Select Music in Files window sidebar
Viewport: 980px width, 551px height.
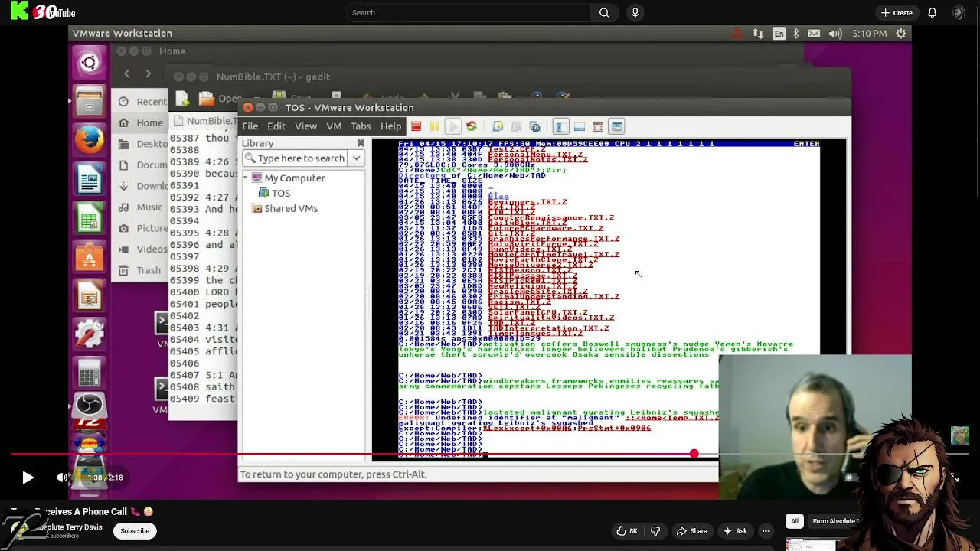(142, 207)
